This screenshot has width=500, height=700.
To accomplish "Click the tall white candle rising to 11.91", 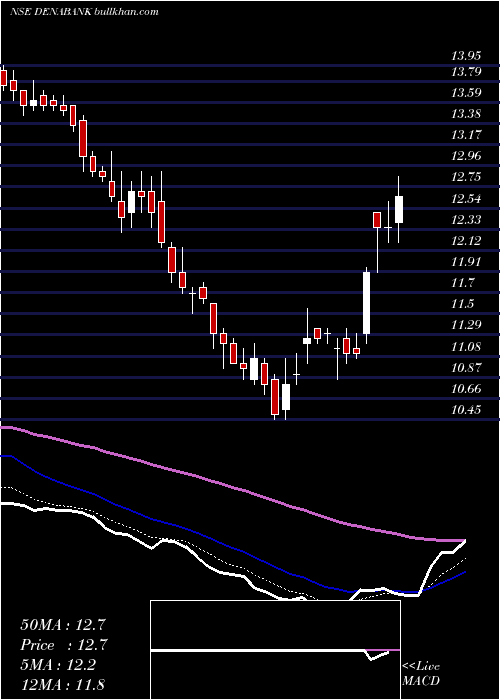I will click(x=367, y=303).
